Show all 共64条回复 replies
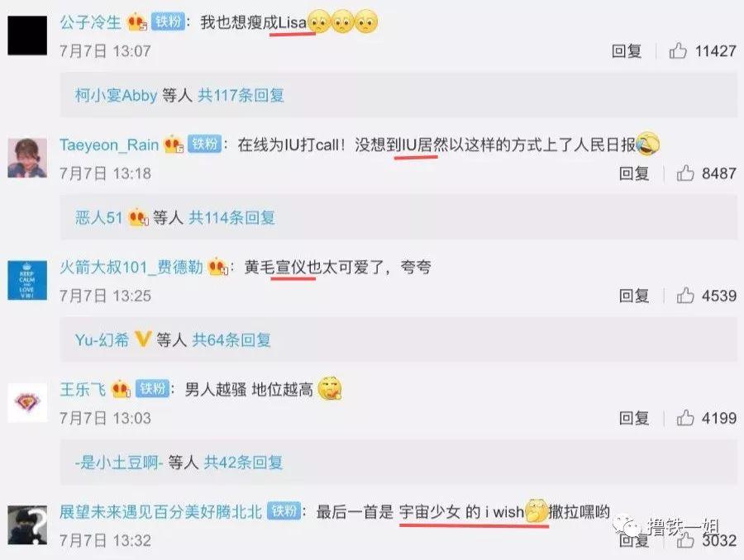The image size is (744, 560). click(x=231, y=339)
